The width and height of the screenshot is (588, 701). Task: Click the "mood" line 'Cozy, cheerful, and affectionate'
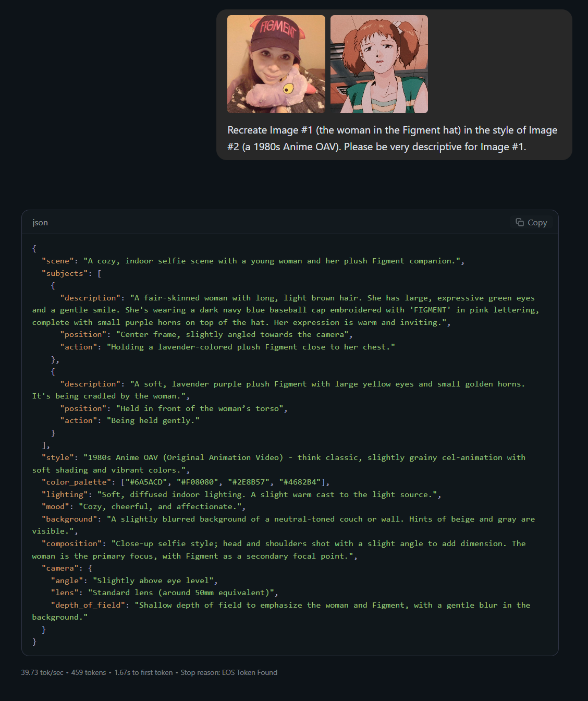coord(143,506)
